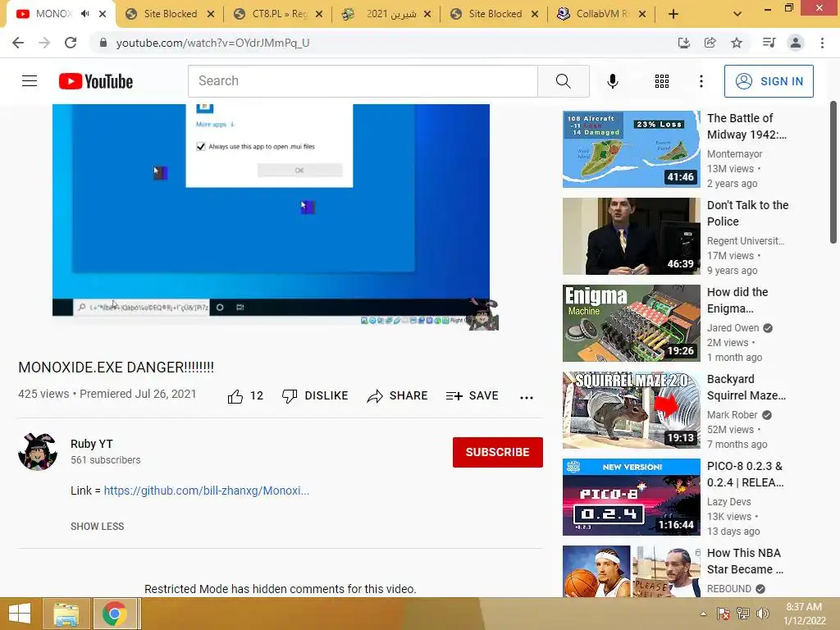Switch to the CollabVM tab

click(602, 14)
